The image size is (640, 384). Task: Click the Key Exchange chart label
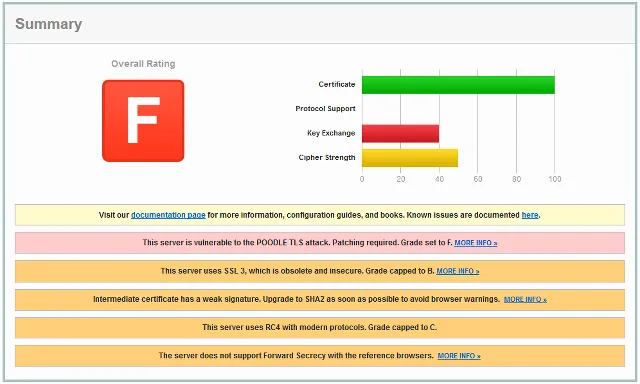tap(331, 133)
